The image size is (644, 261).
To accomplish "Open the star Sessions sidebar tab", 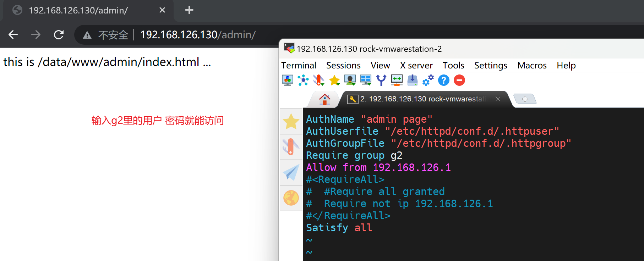I will coord(291,122).
